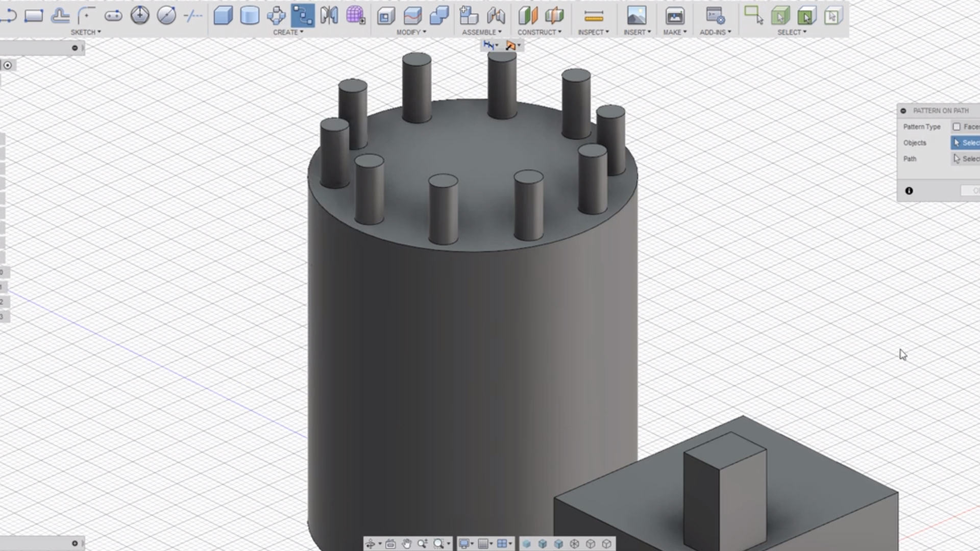Open the display settings dropdown at bottom
Screen dimensions: 980x551
(466, 544)
